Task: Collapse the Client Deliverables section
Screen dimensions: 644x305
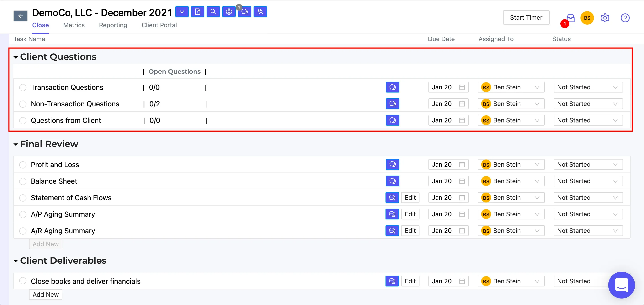Action: 15,261
